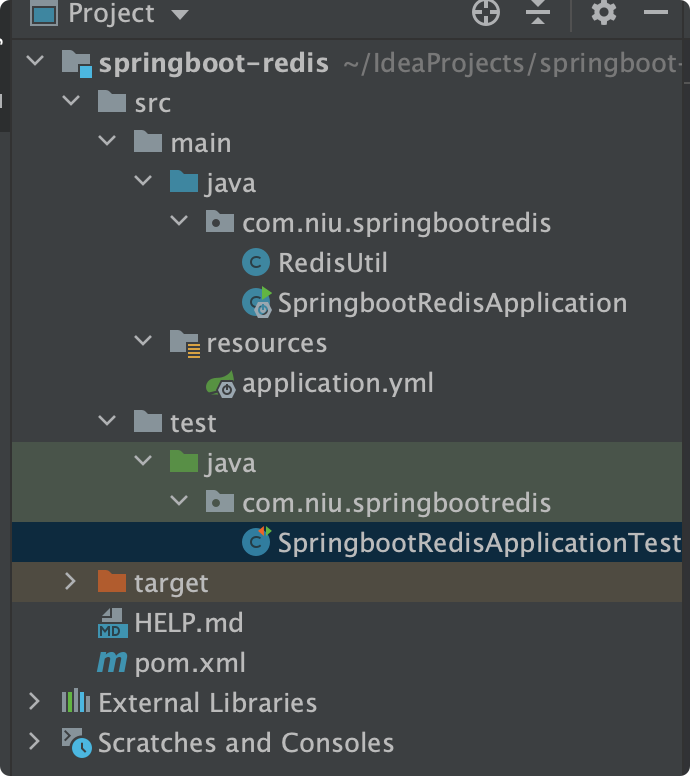This screenshot has height=776, width=690.
Task: Collapse the springboot-redis root node
Action: [36, 62]
